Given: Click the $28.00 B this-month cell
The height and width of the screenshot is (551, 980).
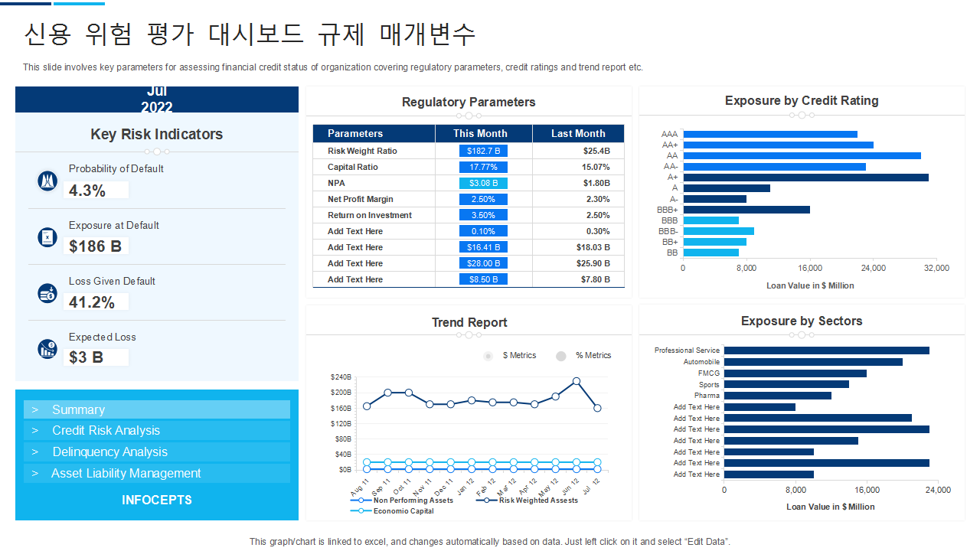Looking at the screenshot, I should point(483,263).
